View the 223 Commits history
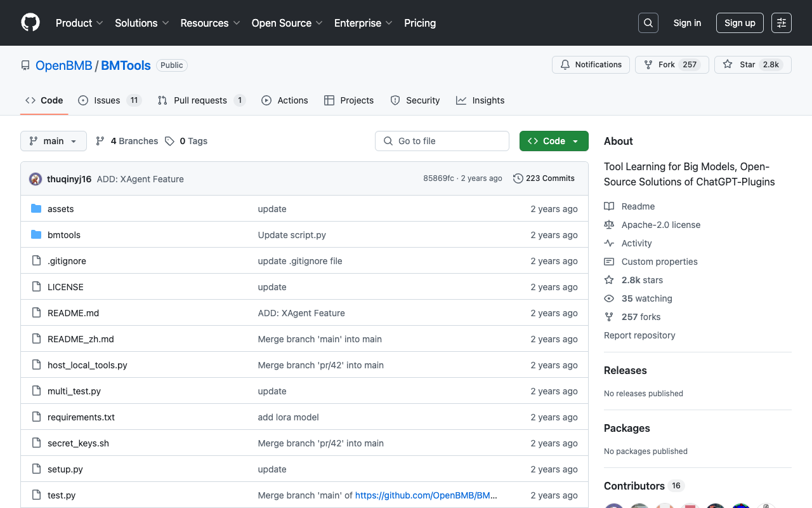This screenshot has height=508, width=812. tap(544, 178)
